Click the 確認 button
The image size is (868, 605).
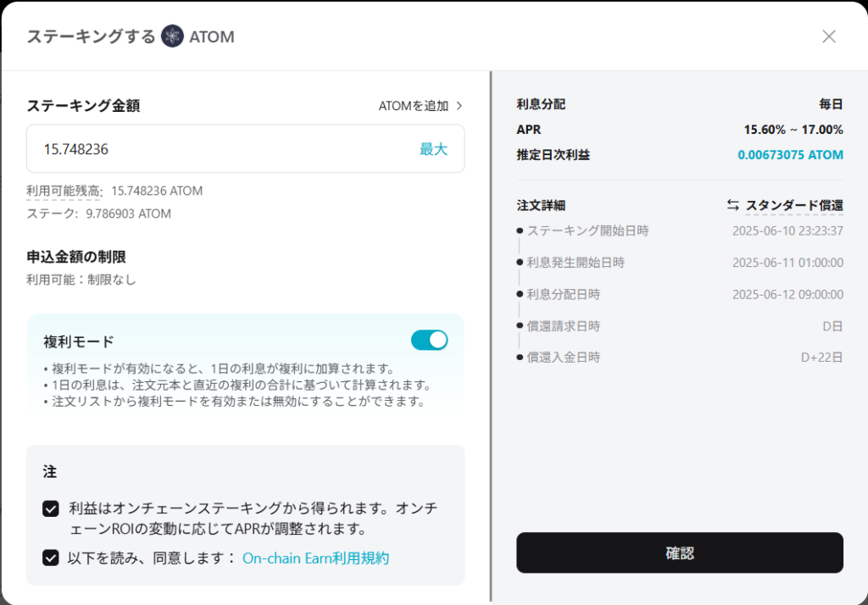(680, 552)
